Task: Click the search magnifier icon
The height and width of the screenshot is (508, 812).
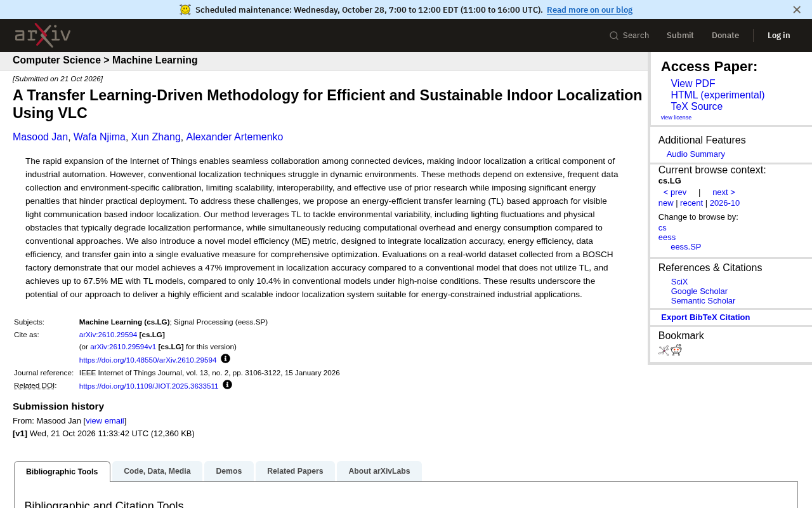Action: (614, 36)
